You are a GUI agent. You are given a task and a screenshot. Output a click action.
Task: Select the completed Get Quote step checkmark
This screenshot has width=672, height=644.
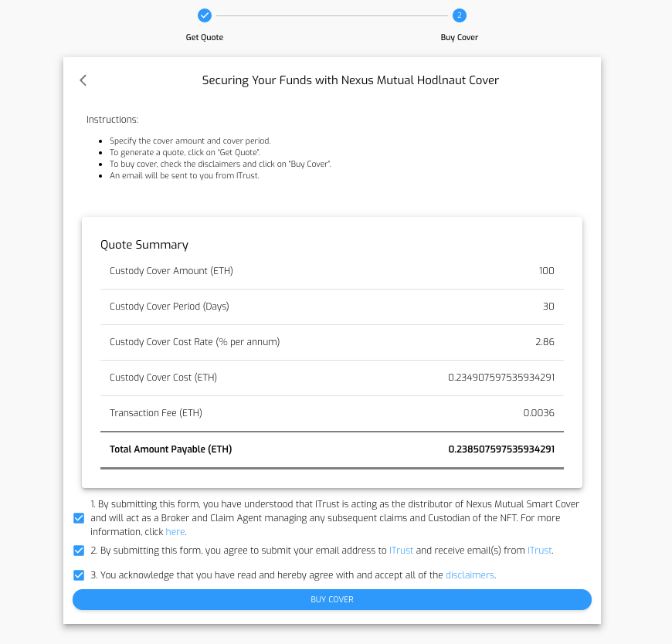(x=205, y=15)
